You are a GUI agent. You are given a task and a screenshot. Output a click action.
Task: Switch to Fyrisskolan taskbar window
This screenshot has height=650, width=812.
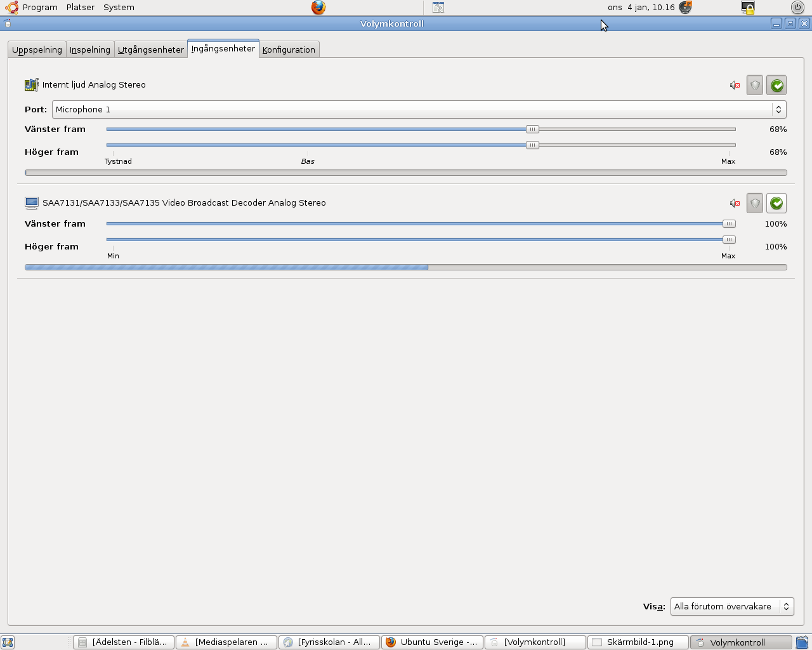[x=329, y=642]
